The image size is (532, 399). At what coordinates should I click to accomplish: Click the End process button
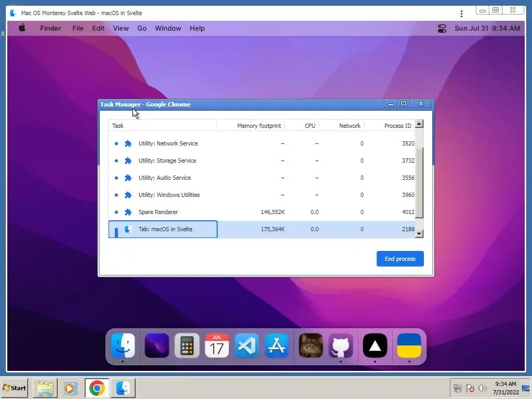pyautogui.click(x=400, y=259)
